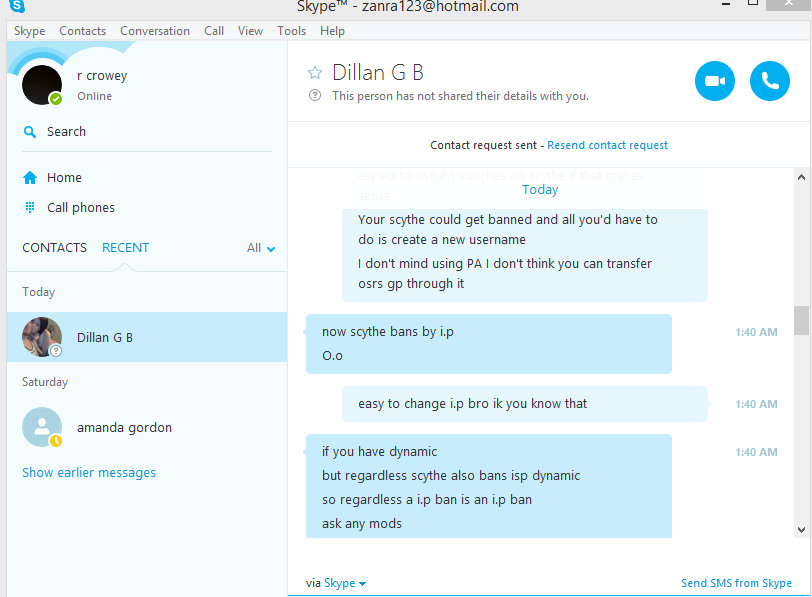Screen dimensions: 812x597
Task: Click the Dillan G B header name
Action: [x=378, y=72]
